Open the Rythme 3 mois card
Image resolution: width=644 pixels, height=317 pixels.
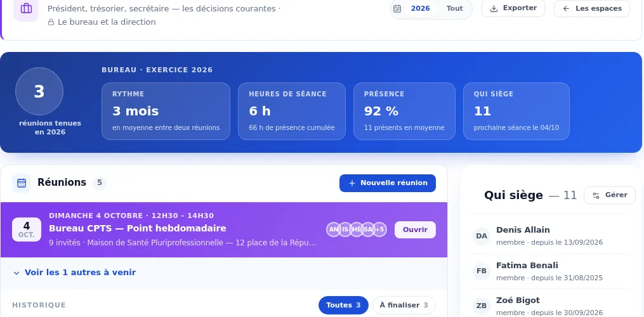pos(166,112)
